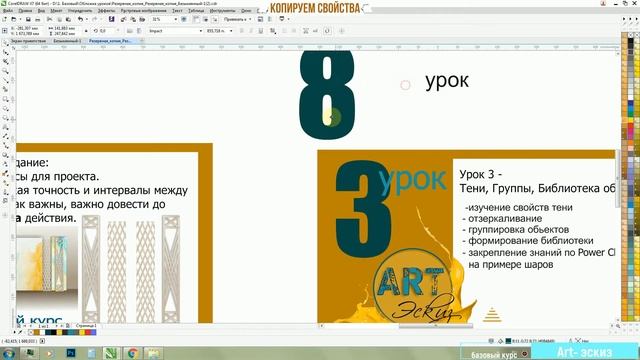Cut selection with the scissors icon
Viewport: 640px width, 360px height.
pyautogui.click(x=49, y=19)
